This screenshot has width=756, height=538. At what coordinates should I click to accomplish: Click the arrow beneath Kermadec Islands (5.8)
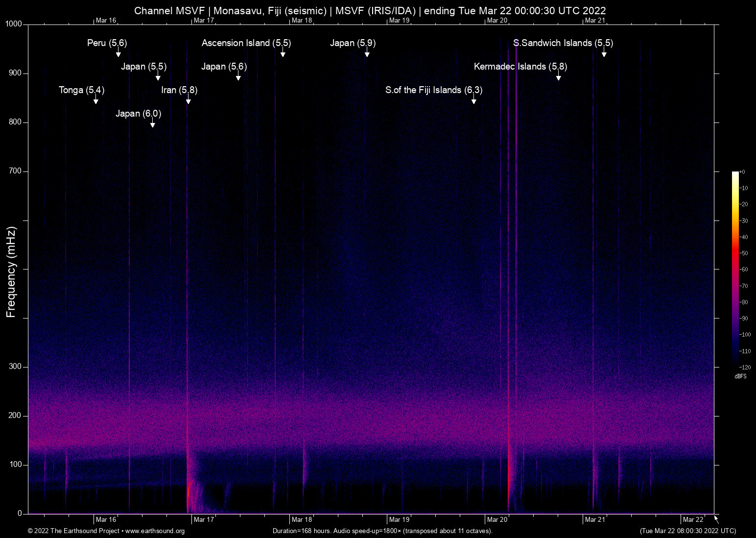(x=559, y=76)
